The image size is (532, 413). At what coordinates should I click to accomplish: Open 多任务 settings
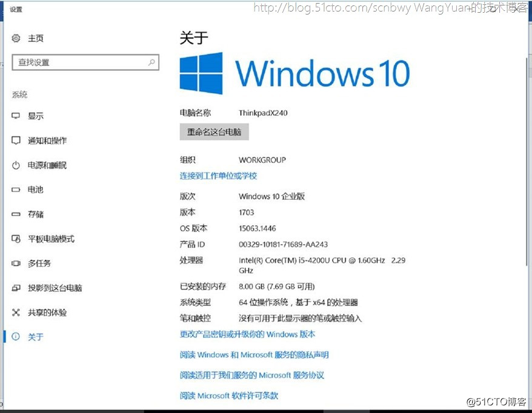[39, 263]
